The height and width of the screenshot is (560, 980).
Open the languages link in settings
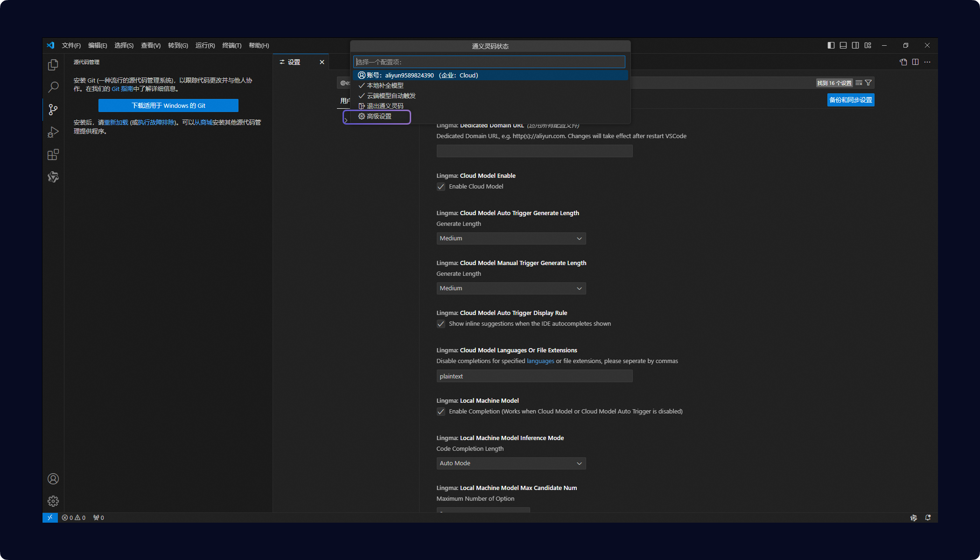540,361
